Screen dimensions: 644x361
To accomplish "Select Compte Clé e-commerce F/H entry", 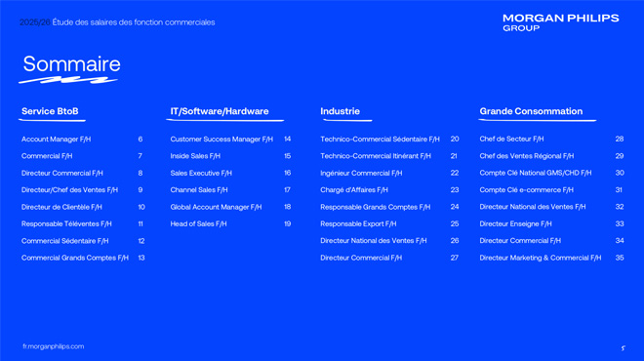I will (527, 190).
